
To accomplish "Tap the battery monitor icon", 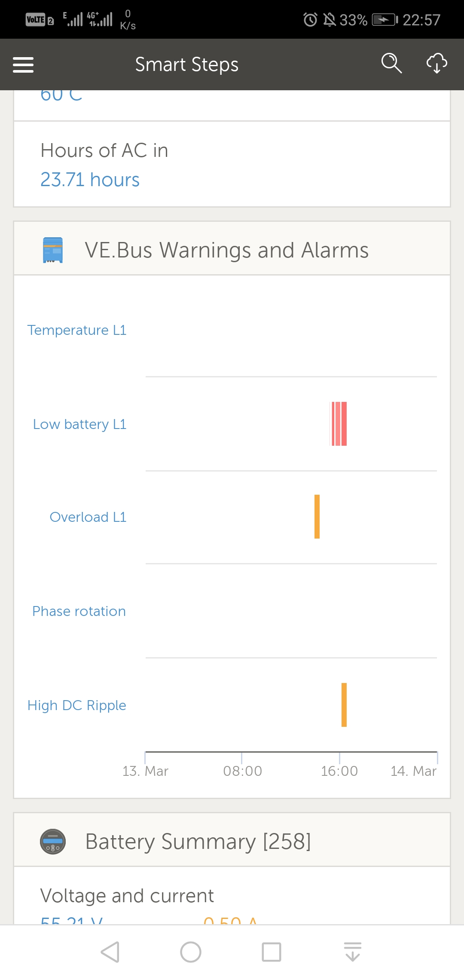I will tap(53, 841).
